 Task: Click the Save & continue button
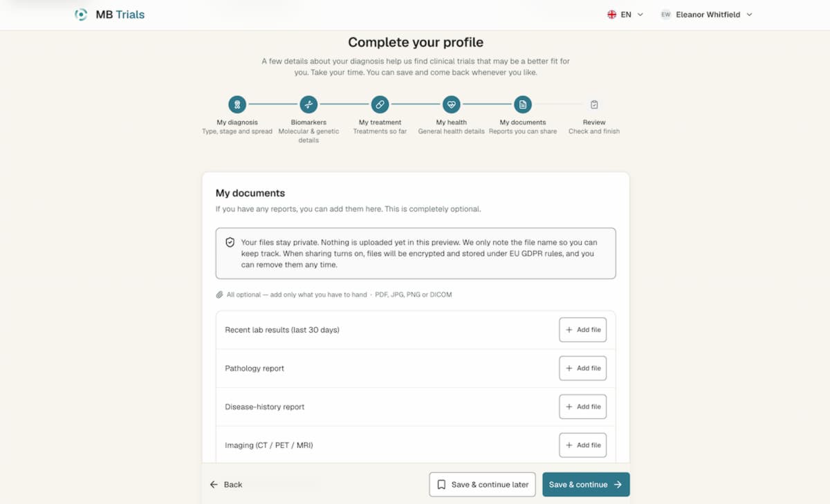[586, 485]
